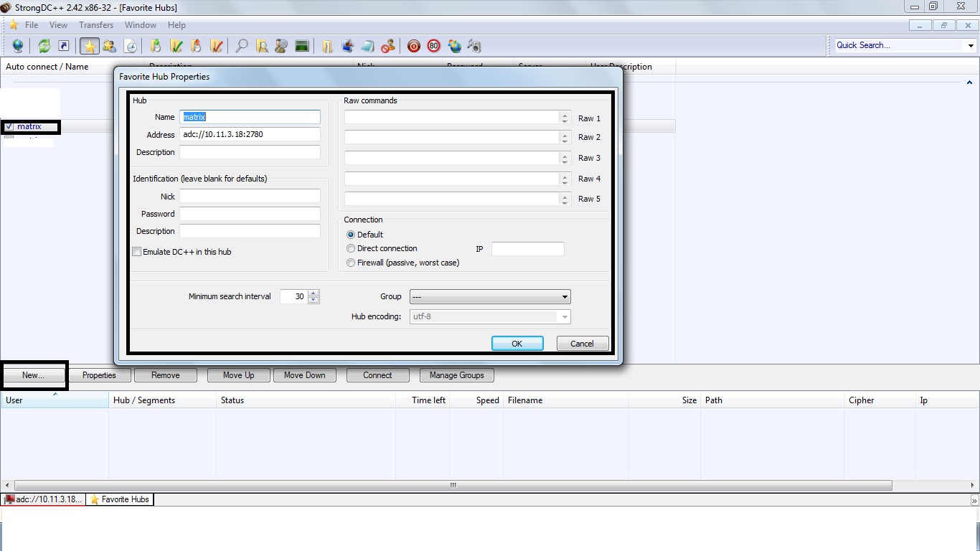Viewport: 980px width, 551px height.
Task: Open the Notepad icon
Action: 368,46
